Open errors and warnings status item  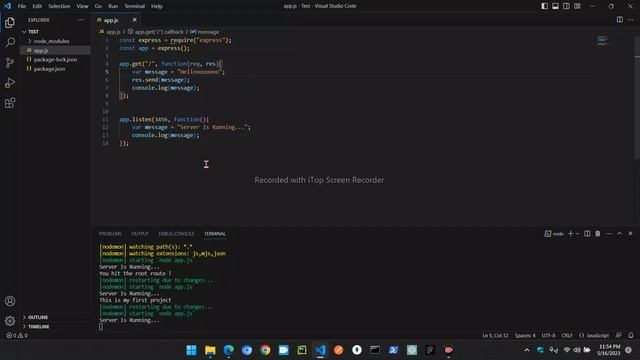point(17,335)
